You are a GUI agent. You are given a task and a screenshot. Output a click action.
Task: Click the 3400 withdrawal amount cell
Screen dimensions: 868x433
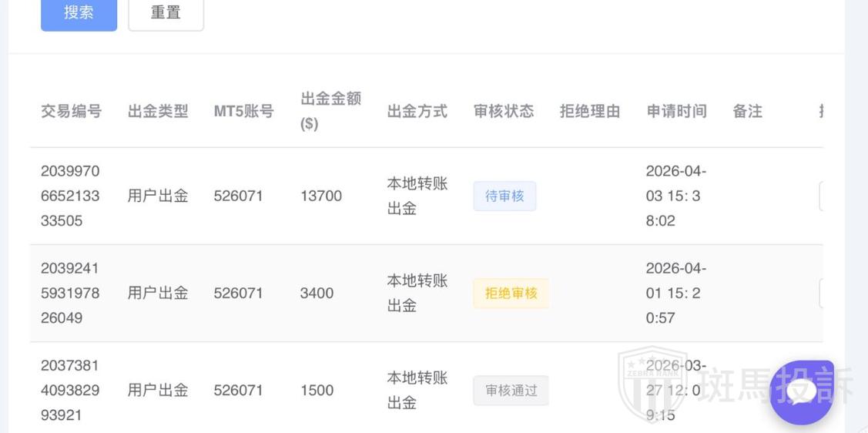[317, 294]
